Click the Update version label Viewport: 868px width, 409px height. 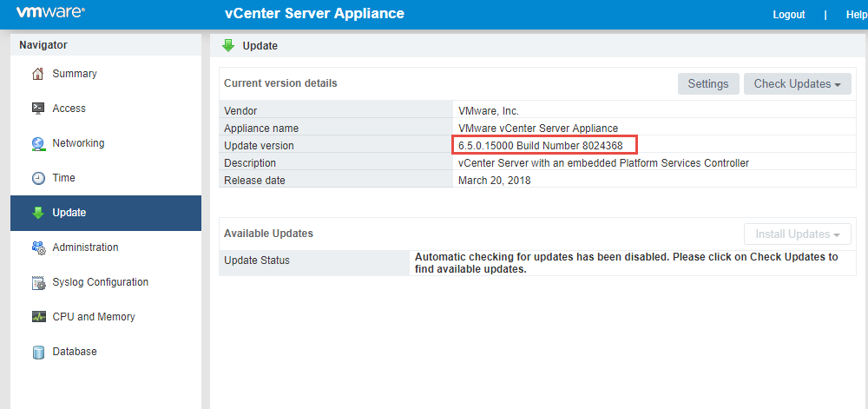(259, 146)
